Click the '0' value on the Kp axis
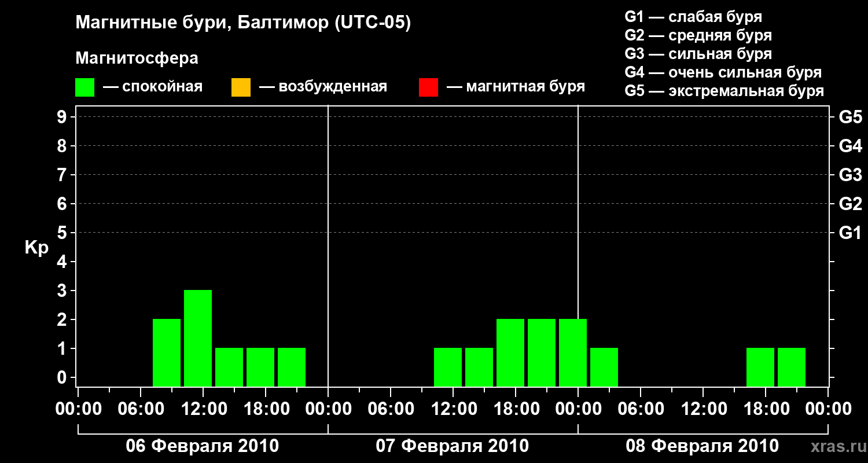868x463 pixels. tap(63, 377)
